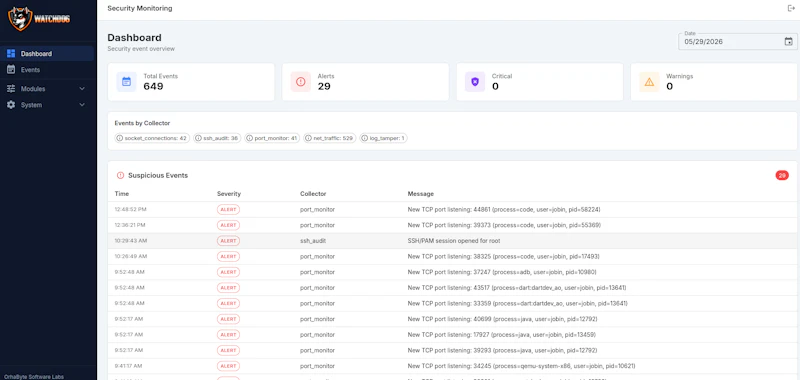
Task: Click the Message column header
Action: pyautogui.click(x=420, y=194)
